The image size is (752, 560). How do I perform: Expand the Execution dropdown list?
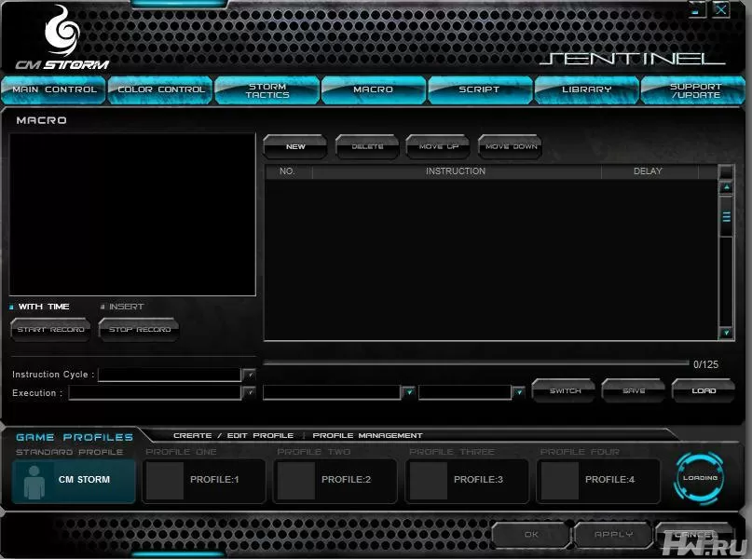point(249,393)
